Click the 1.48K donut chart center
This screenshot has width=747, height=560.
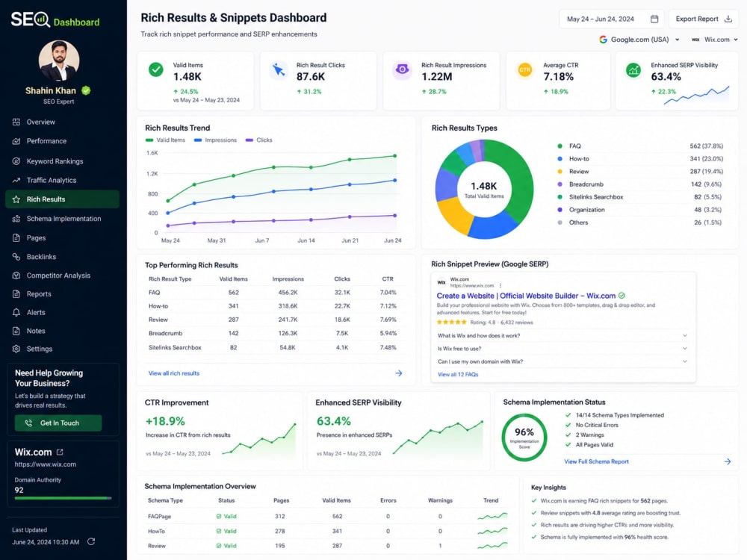click(484, 189)
